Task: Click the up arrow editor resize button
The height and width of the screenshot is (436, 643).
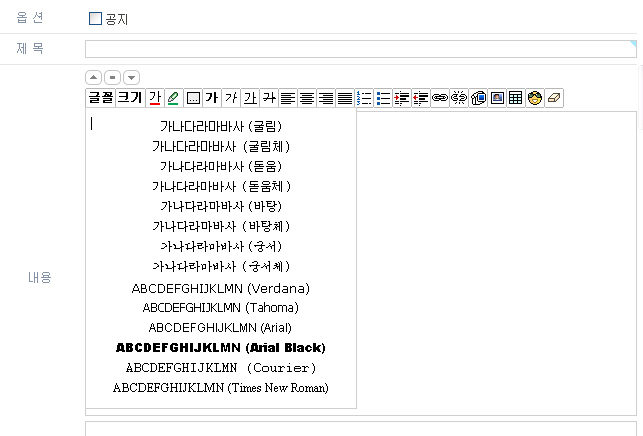Action: point(93,77)
